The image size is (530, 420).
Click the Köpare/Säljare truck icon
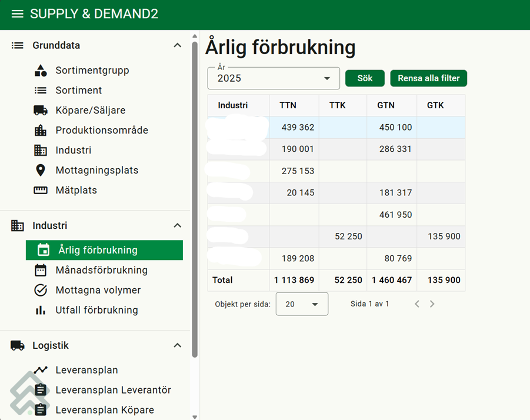tap(41, 111)
